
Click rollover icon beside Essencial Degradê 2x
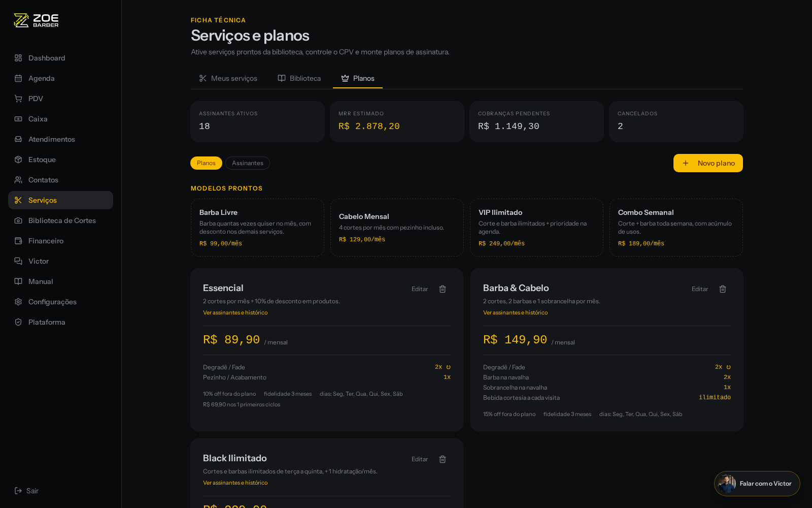(x=448, y=367)
